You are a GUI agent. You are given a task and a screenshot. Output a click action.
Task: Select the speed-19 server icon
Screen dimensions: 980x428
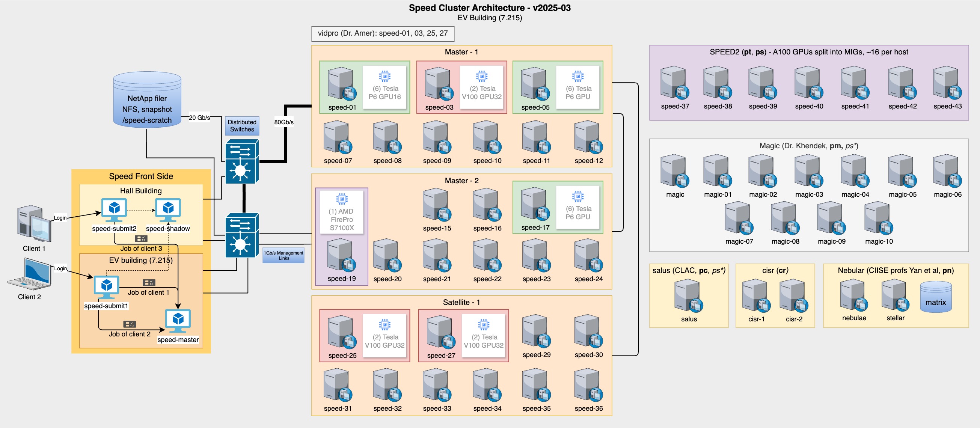341,255
